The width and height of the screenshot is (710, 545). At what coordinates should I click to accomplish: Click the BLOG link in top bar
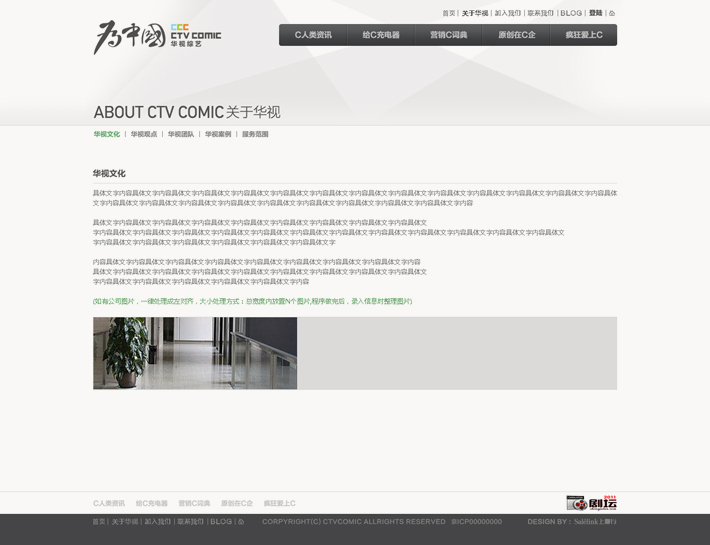coord(571,14)
